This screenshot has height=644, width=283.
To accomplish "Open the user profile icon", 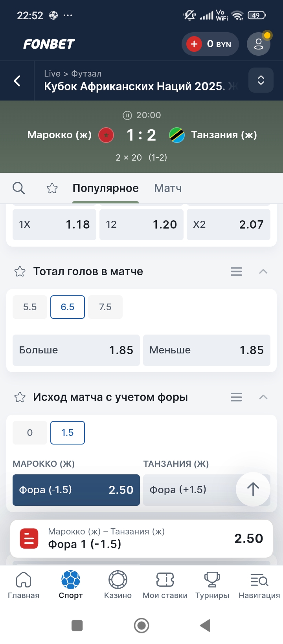I will (x=258, y=44).
